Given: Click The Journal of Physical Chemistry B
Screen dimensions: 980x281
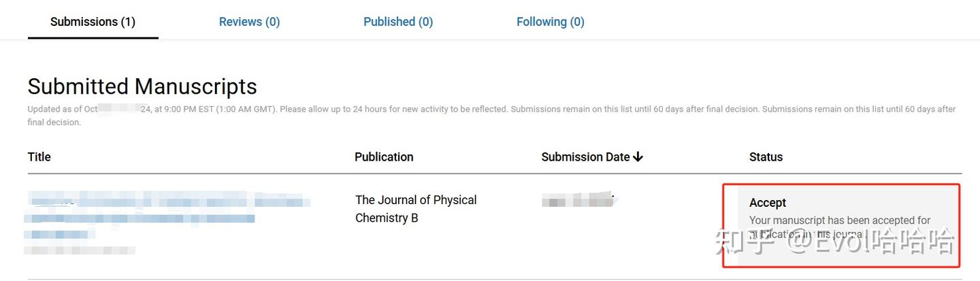Looking at the screenshot, I should 415,209.
